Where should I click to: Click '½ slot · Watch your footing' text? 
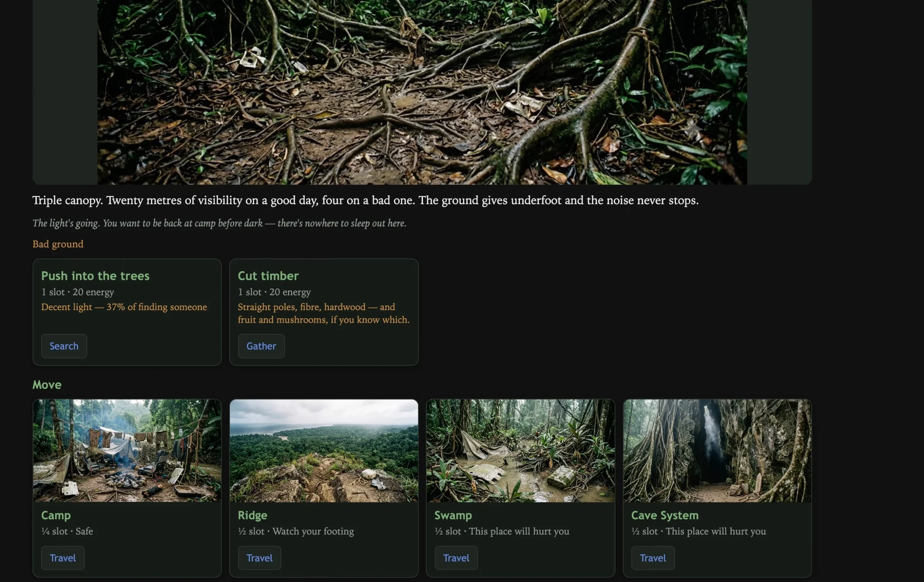pyautogui.click(x=296, y=531)
